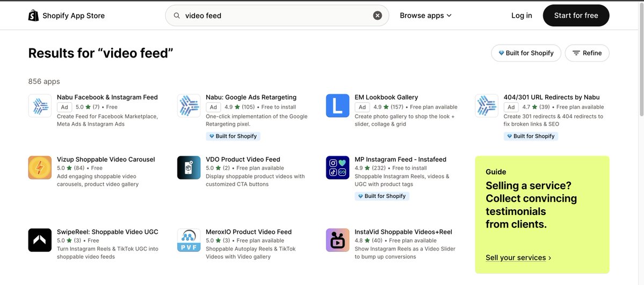Open MP Instagram Feed - Instafeed app icon

coord(338,167)
